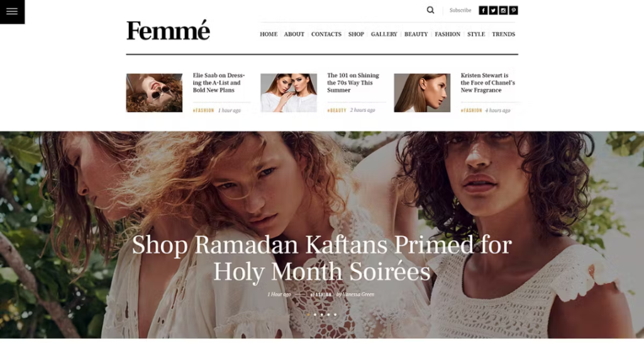Open the Shop Ramadan Kaftans hero headline
This screenshot has height=362, width=644.
point(321,258)
